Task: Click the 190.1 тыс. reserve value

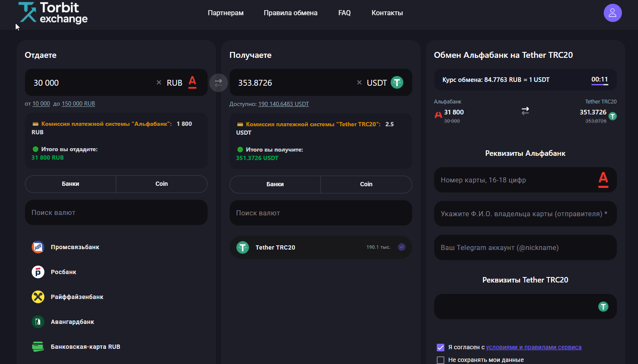Action: click(378, 247)
